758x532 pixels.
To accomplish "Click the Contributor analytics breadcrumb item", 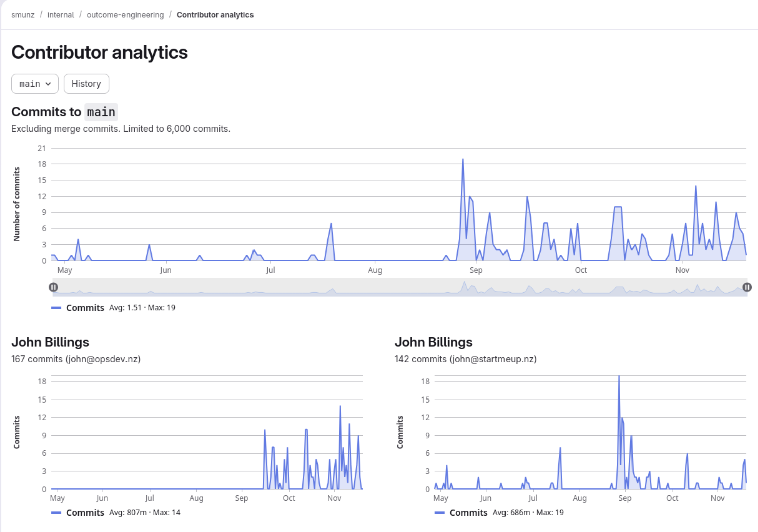I will tap(215, 15).
